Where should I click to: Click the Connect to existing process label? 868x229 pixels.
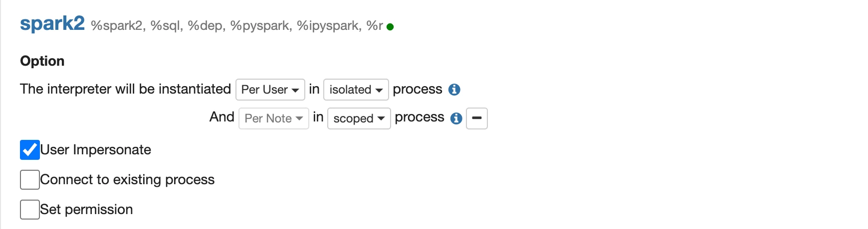pos(127,180)
